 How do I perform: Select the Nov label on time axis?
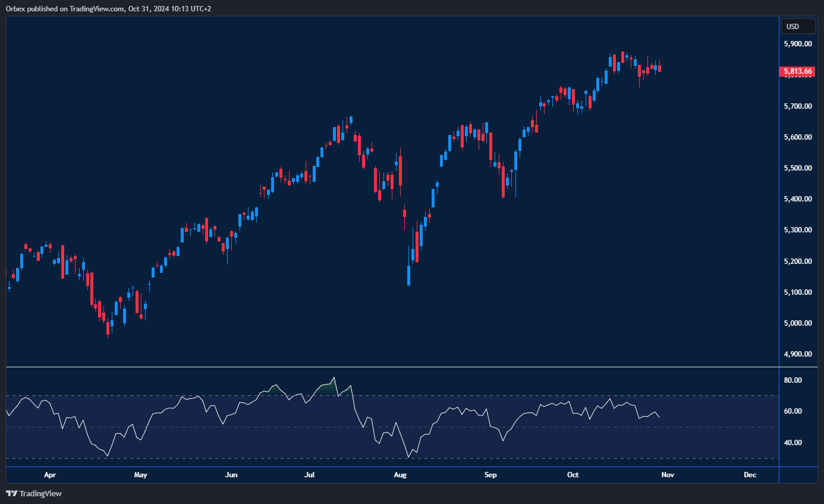pyautogui.click(x=667, y=475)
